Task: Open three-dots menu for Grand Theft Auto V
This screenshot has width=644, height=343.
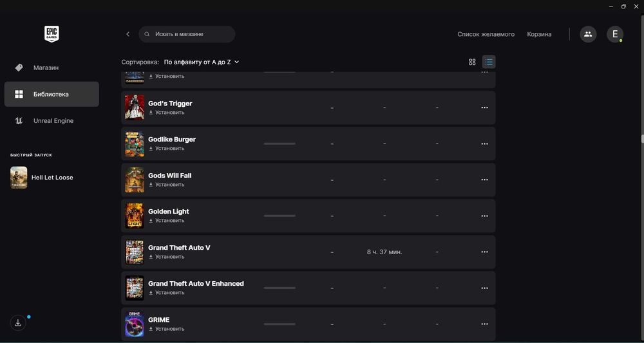Action: 484,252
